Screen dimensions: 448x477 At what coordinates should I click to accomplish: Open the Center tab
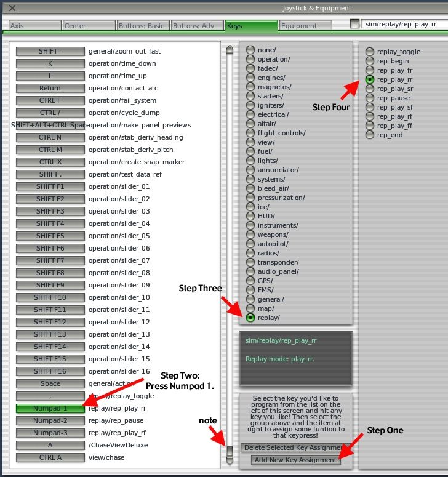(x=89, y=26)
